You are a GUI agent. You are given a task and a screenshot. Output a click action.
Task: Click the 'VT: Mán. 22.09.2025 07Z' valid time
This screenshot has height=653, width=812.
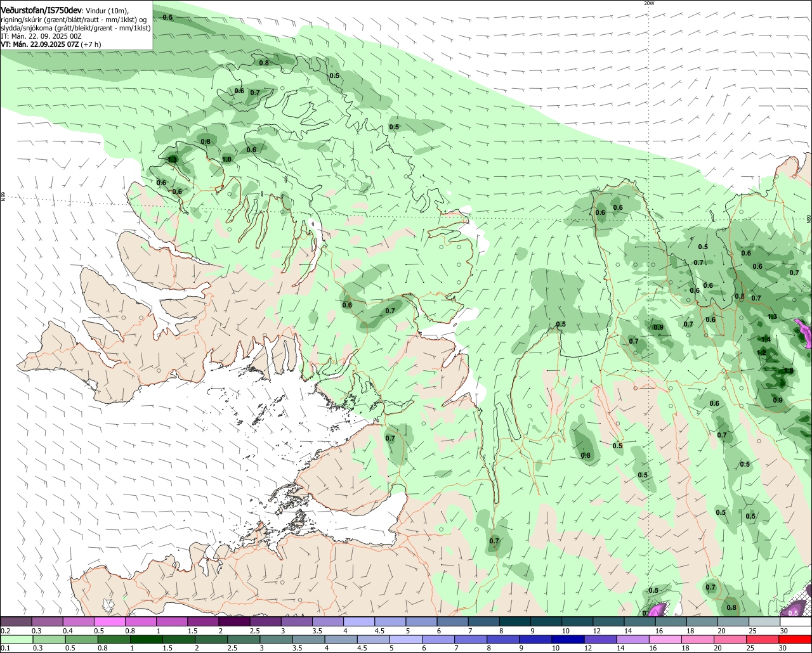39,44
